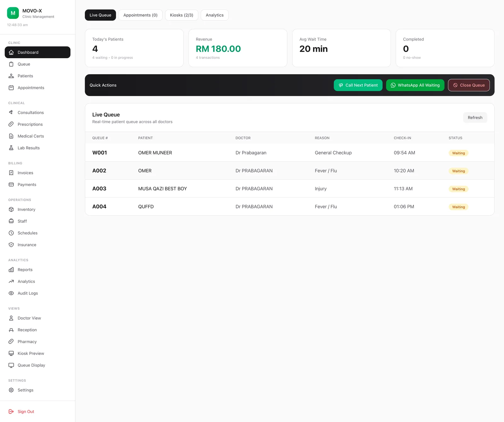Click the Schedules clock icon

[11, 233]
